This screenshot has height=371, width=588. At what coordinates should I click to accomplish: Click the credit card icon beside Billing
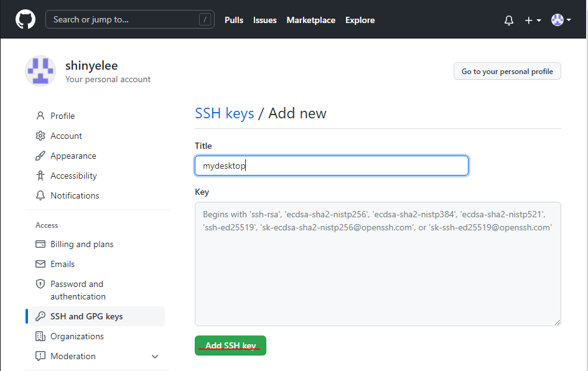click(40, 244)
